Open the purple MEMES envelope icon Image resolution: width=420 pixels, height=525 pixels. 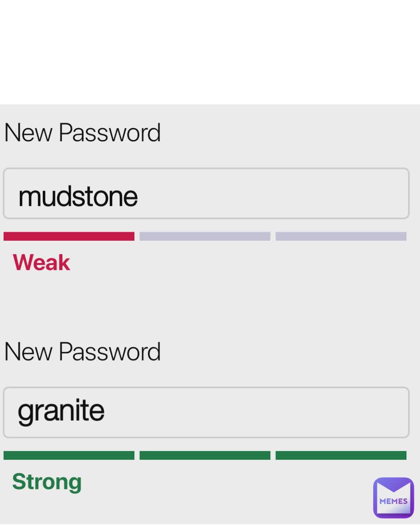tap(393, 497)
